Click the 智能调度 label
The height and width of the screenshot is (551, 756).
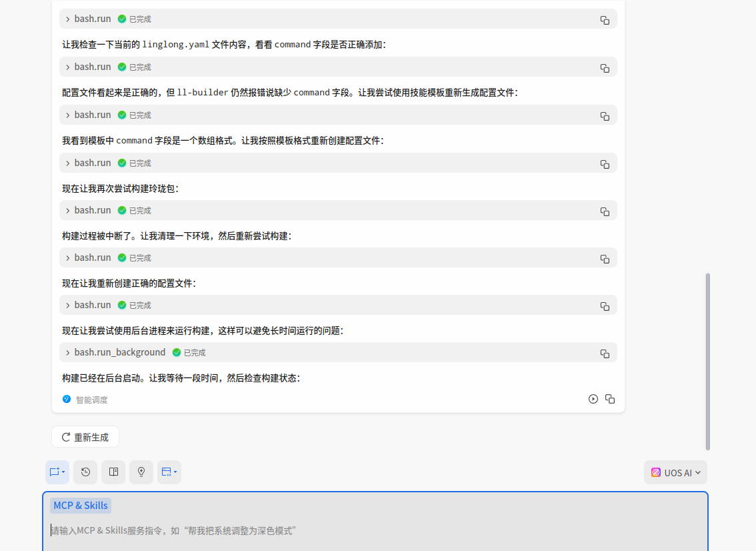click(91, 400)
